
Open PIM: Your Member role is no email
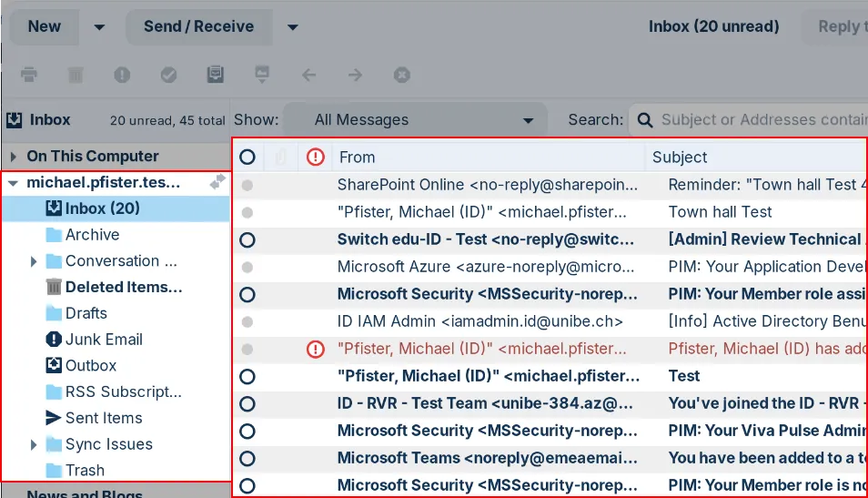[550, 486]
